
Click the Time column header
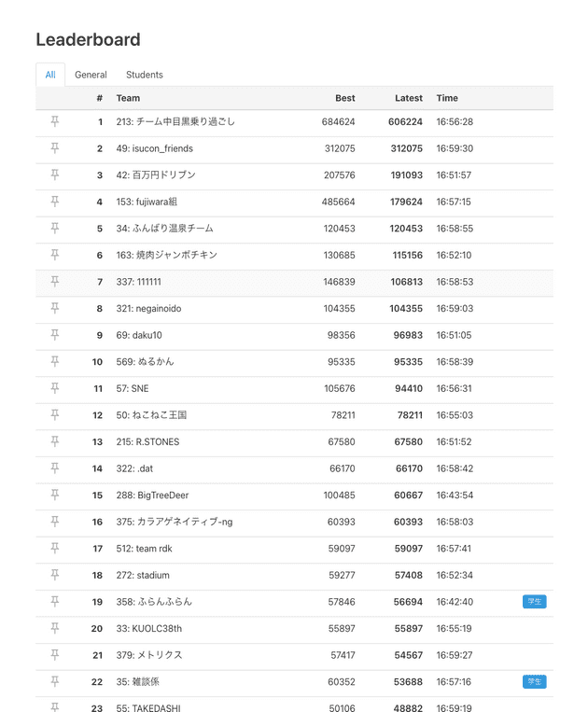coord(447,98)
